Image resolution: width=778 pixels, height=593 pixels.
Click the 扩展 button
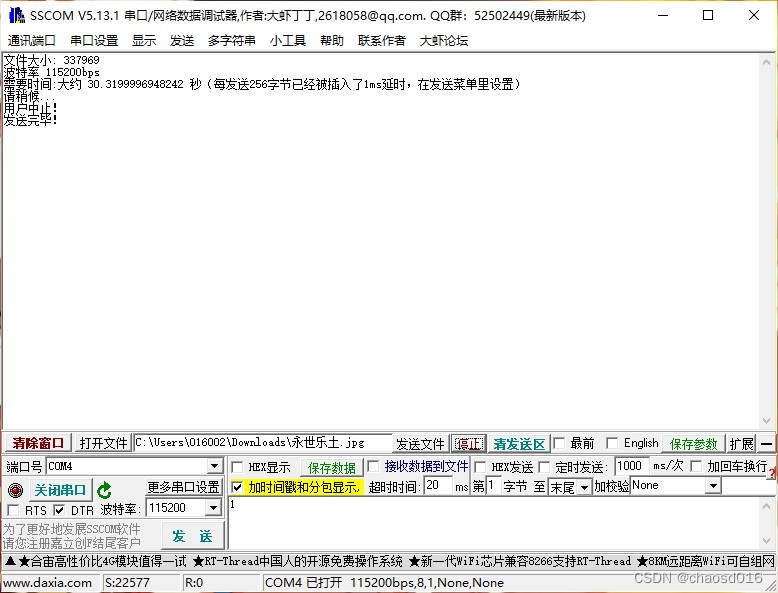741,444
